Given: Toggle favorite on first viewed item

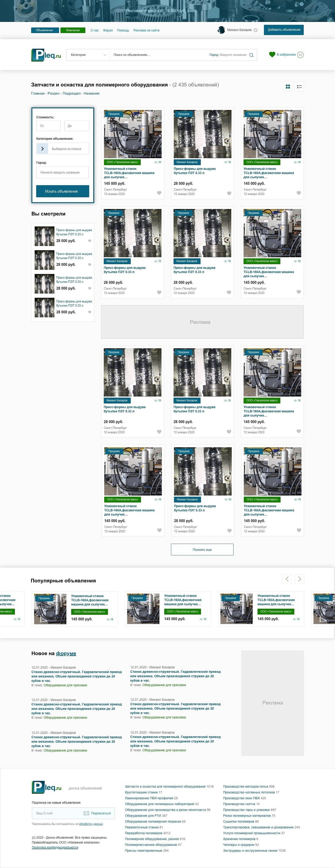Looking at the screenshot, I should click(90, 241).
